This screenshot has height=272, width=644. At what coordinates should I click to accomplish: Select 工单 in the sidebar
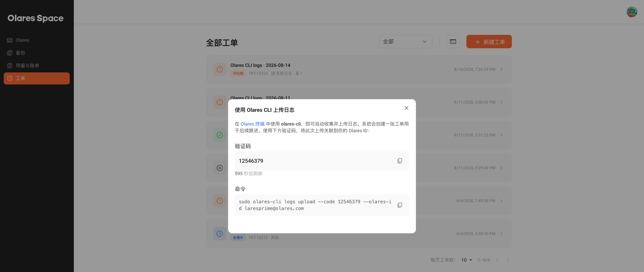pos(37,78)
